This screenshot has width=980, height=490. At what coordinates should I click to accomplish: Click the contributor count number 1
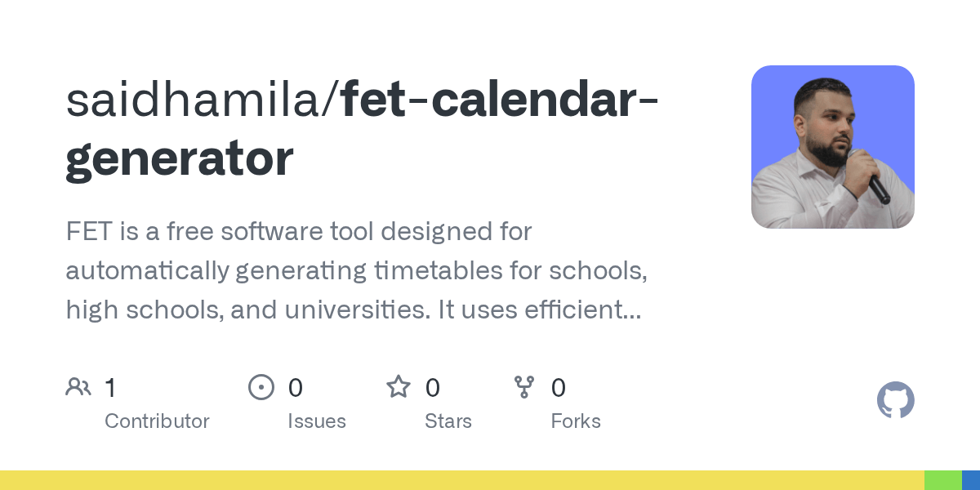pyautogui.click(x=110, y=388)
